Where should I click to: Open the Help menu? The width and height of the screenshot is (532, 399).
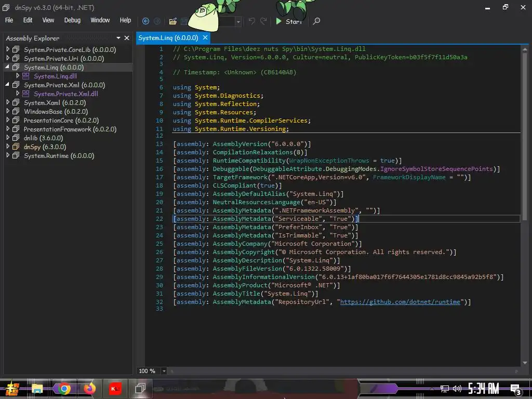pos(125,20)
